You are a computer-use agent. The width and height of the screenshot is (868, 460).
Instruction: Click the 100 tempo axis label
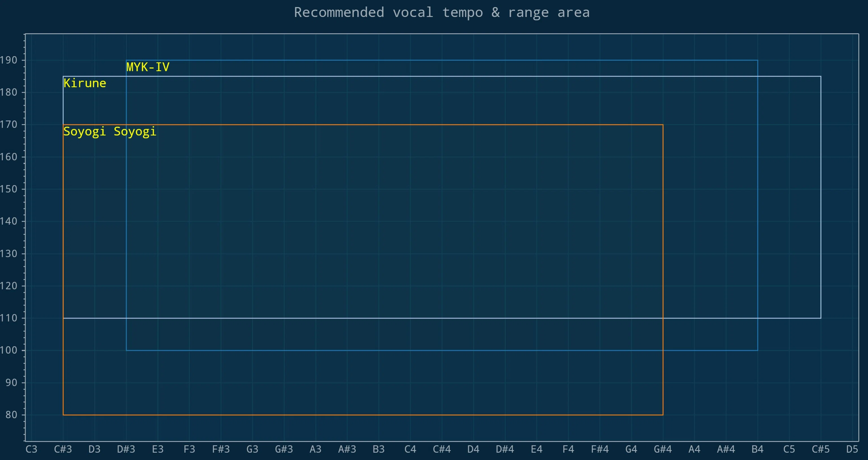pyautogui.click(x=8, y=350)
